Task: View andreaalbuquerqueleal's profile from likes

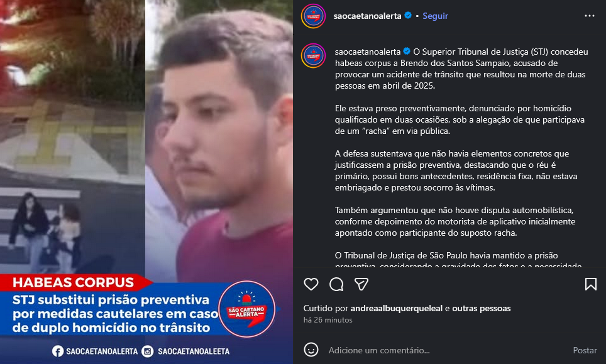Action: 396,308
